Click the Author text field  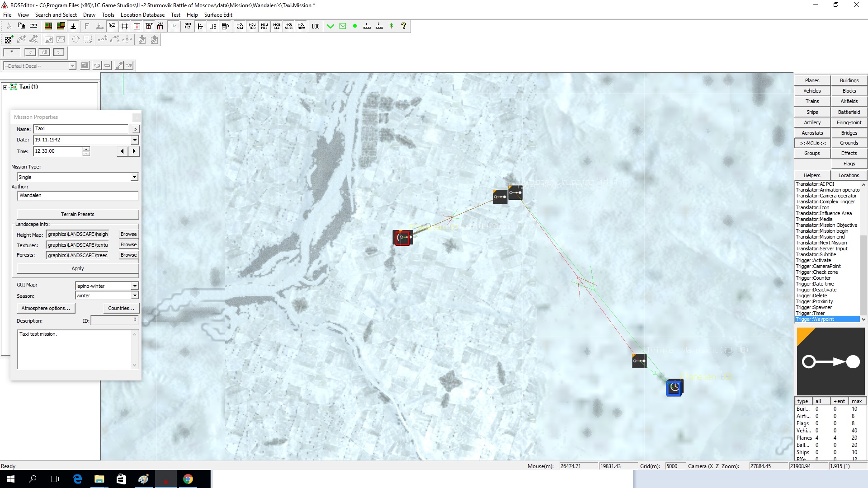78,196
